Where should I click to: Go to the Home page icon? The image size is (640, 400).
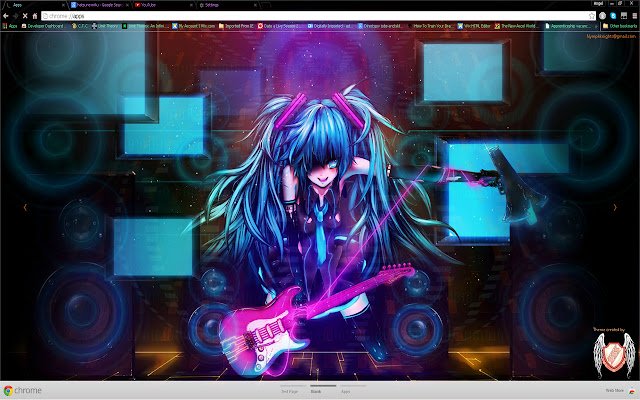35,16
